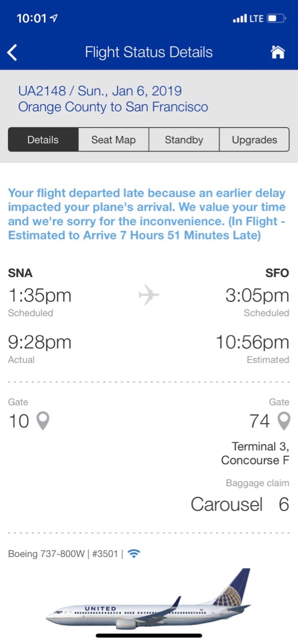Viewport: 298px width, 644px height.
Task: Tap the SNA gate 10 map pin
Action: click(43, 421)
